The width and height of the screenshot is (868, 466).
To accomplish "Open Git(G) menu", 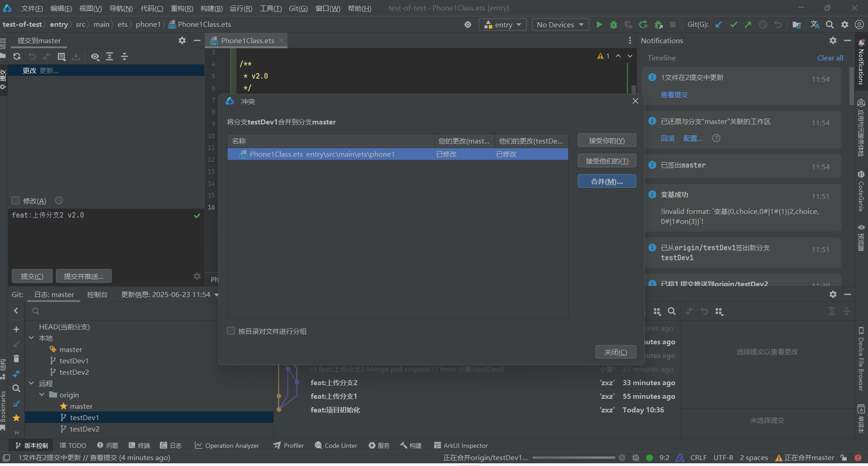I will coord(298,8).
